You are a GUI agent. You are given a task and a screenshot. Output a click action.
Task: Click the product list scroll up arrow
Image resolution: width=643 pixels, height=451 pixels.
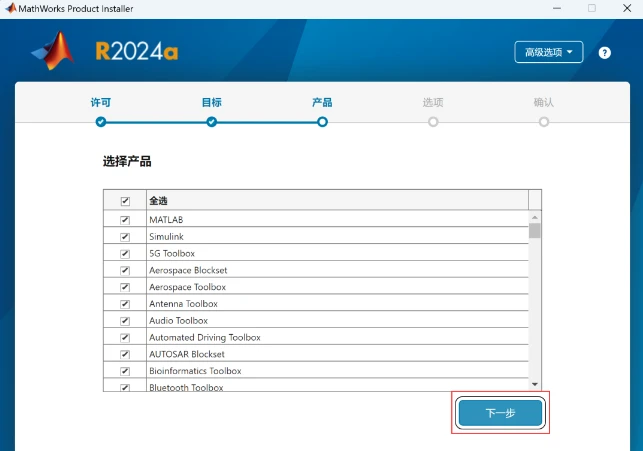click(535, 217)
